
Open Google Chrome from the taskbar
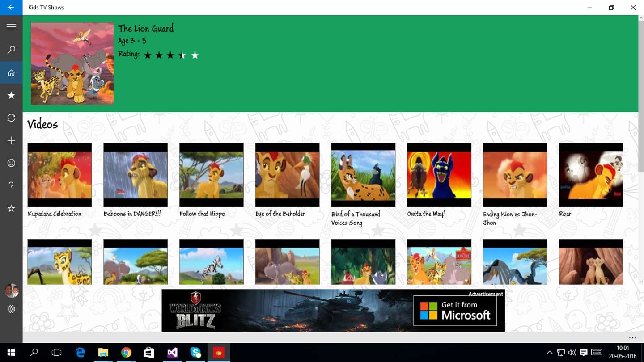(x=127, y=353)
